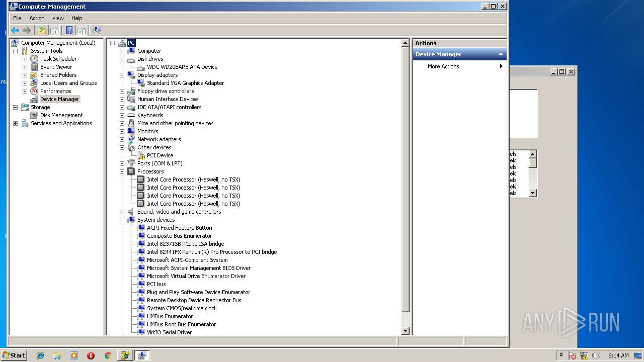
Task: Click the Action Center flag tray icon
Action: [573, 355]
